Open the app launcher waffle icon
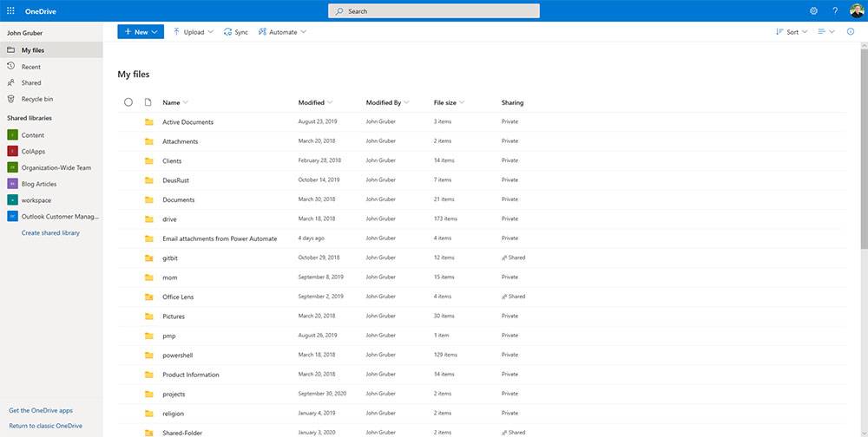 point(10,10)
